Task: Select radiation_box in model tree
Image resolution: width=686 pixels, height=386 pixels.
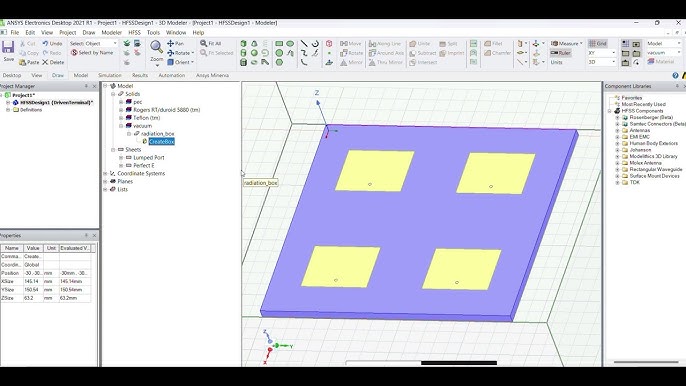Action: [x=158, y=133]
